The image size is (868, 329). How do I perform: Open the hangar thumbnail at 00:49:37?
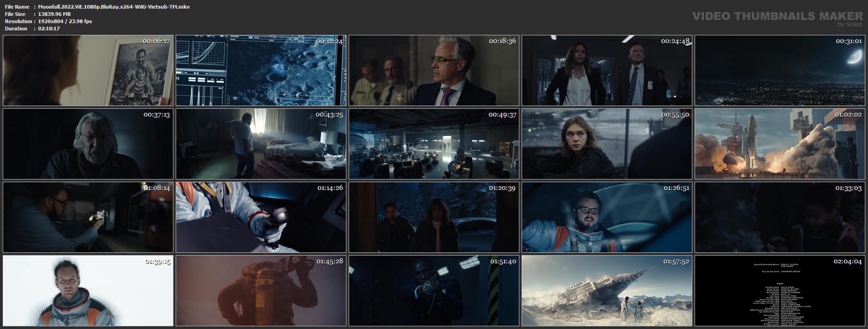(434, 144)
